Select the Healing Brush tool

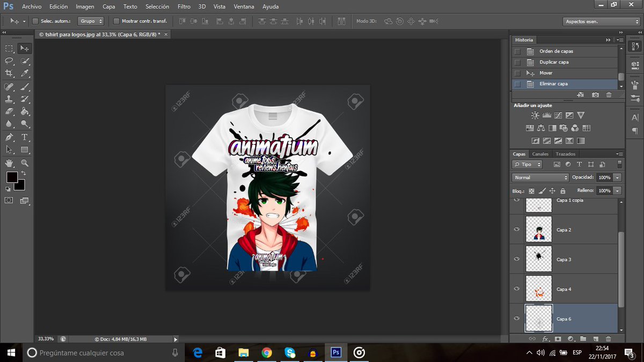tap(9, 86)
